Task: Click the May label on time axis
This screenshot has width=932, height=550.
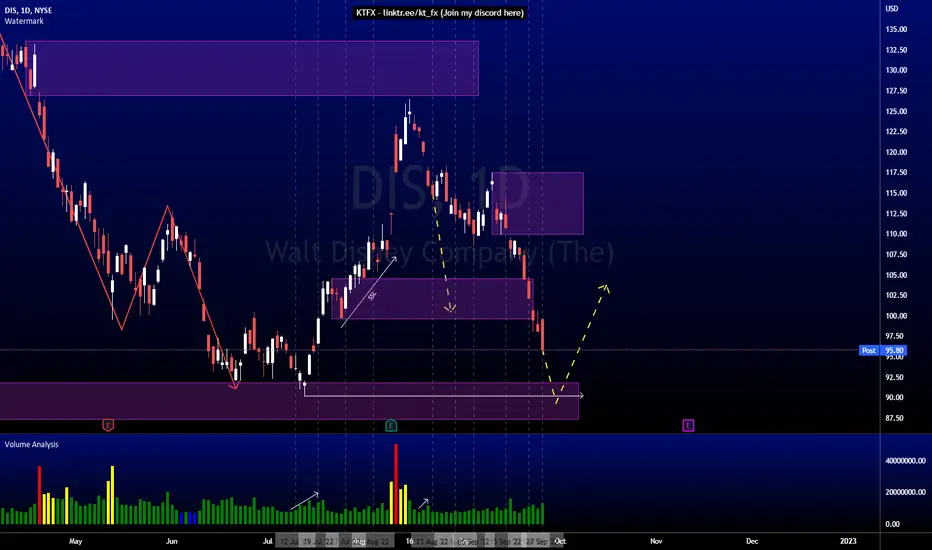Action: click(75, 541)
